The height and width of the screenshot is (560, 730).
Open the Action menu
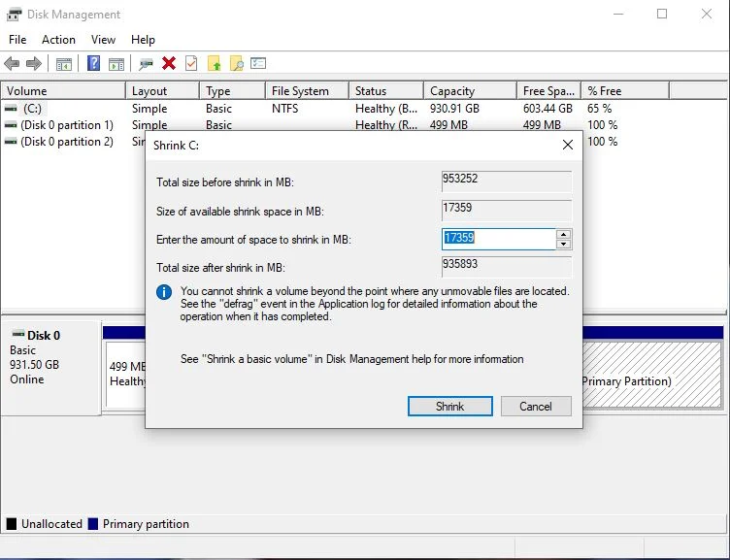[58, 40]
